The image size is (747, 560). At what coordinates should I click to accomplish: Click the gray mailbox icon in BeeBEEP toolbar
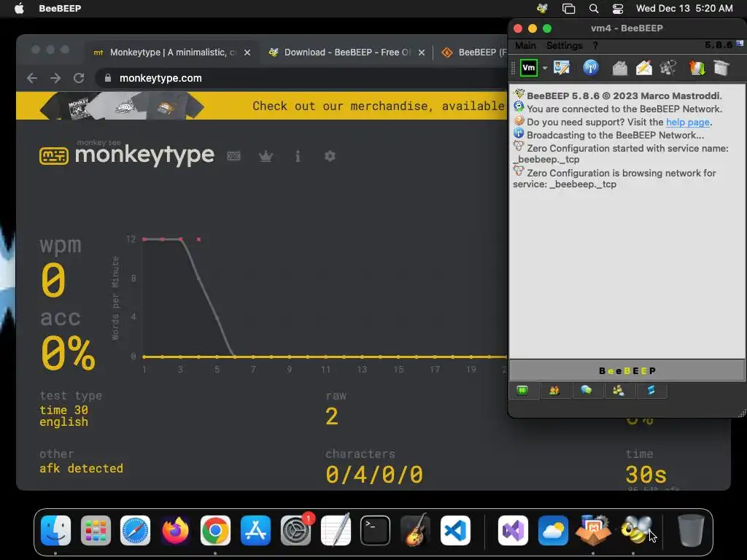click(x=619, y=68)
